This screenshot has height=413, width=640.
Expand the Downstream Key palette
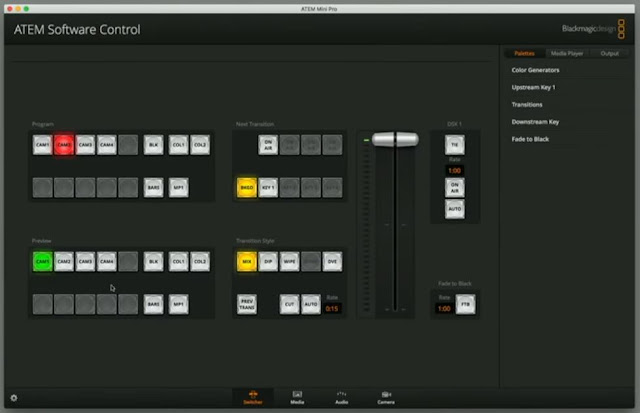[x=535, y=122]
